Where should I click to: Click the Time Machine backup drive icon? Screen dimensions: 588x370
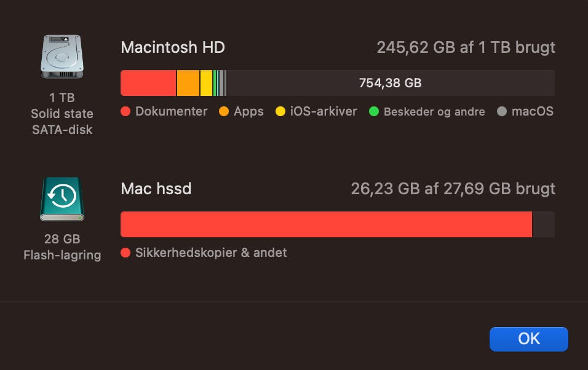click(62, 199)
